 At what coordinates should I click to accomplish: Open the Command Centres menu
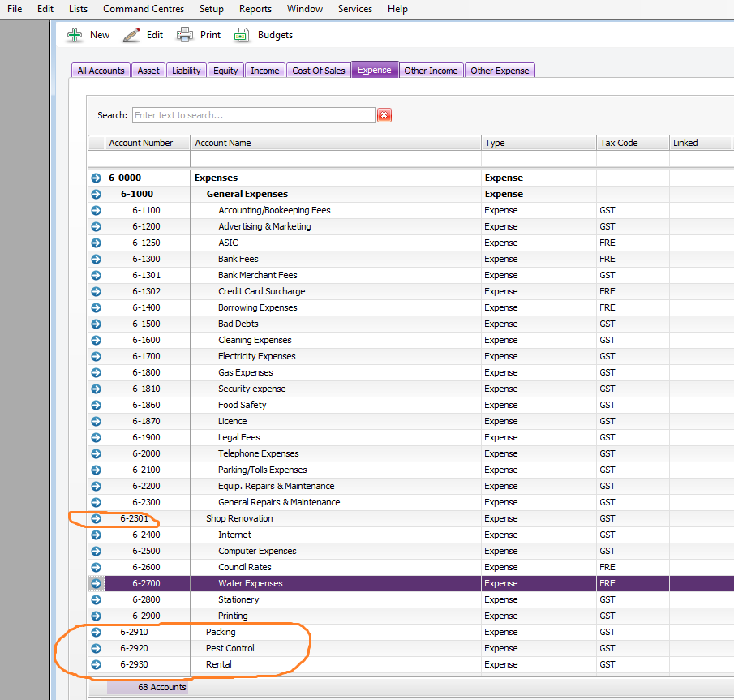click(x=144, y=9)
